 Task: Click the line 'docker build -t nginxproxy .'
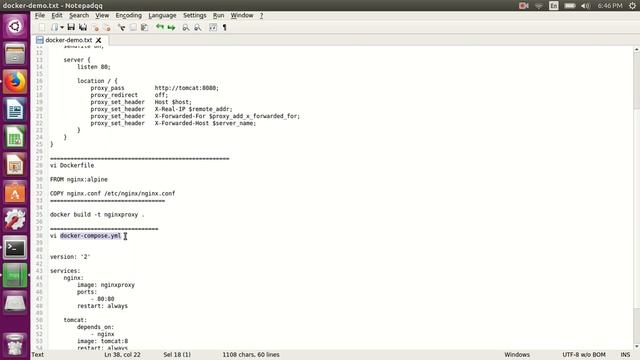pos(97,214)
